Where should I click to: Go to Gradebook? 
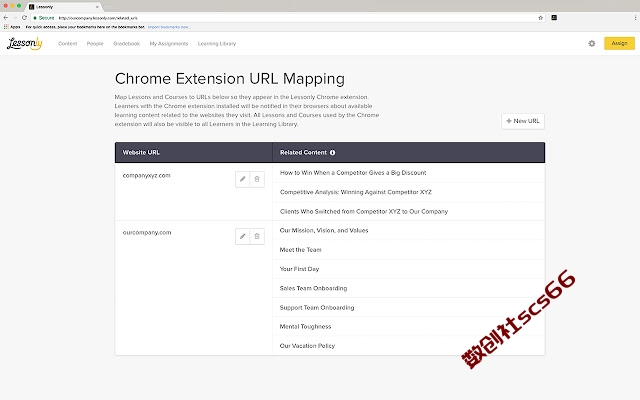[x=127, y=44]
